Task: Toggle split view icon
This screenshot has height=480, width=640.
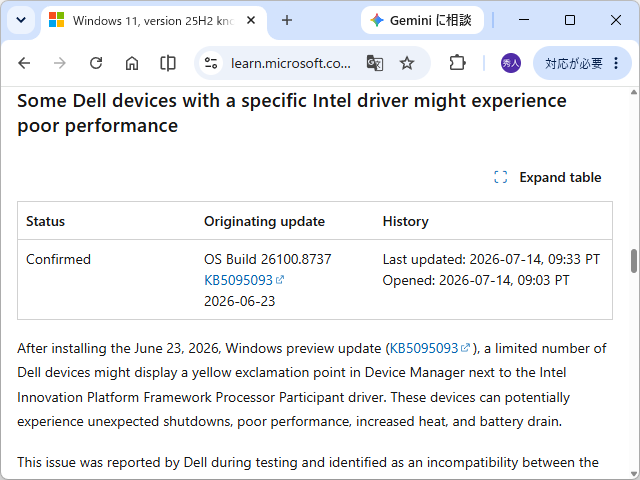Action: point(168,63)
